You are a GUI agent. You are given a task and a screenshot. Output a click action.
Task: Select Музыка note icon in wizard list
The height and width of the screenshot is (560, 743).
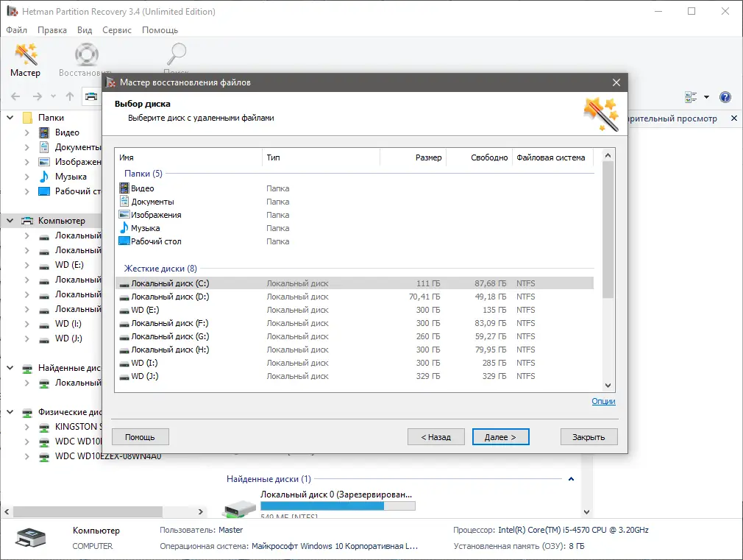(124, 227)
